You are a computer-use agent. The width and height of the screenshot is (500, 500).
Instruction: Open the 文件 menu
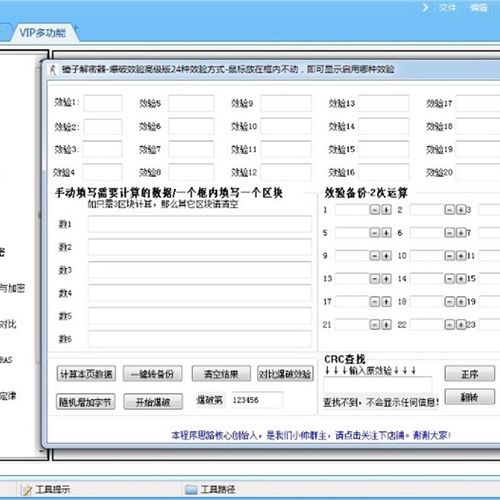[447, 7]
